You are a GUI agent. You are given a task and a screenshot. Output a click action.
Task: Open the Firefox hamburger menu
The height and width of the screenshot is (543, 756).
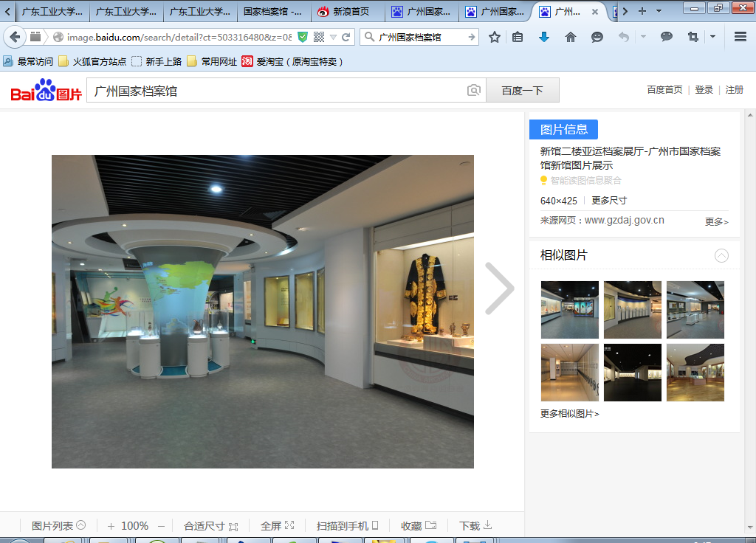[x=740, y=37]
